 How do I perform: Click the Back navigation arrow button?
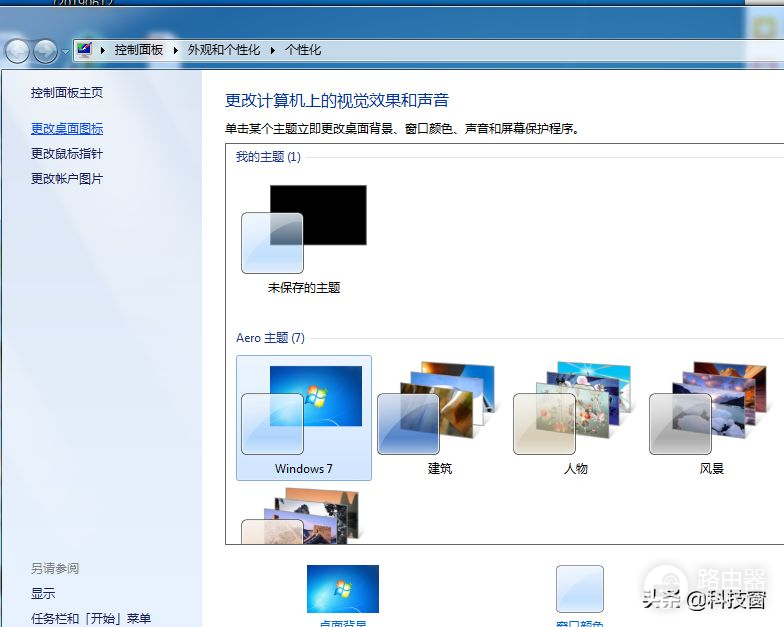click(17, 50)
